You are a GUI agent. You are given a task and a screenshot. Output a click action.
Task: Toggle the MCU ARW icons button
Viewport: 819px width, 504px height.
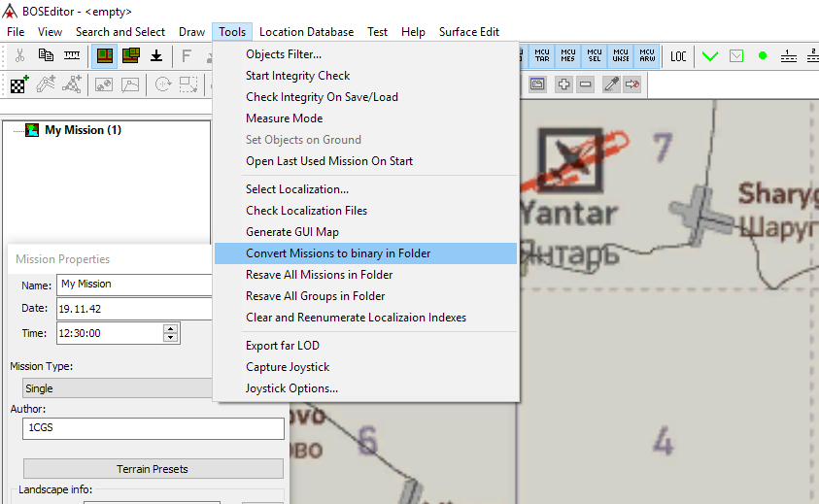coord(647,55)
